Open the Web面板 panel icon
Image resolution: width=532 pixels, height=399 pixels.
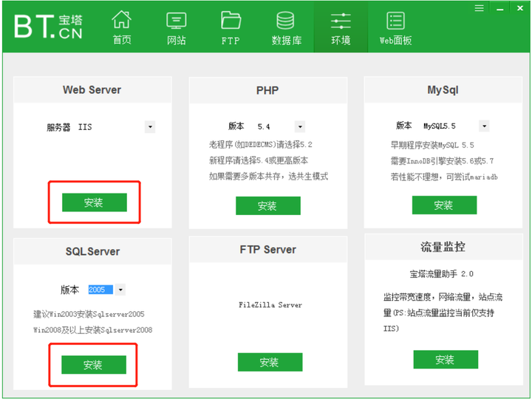click(x=395, y=27)
